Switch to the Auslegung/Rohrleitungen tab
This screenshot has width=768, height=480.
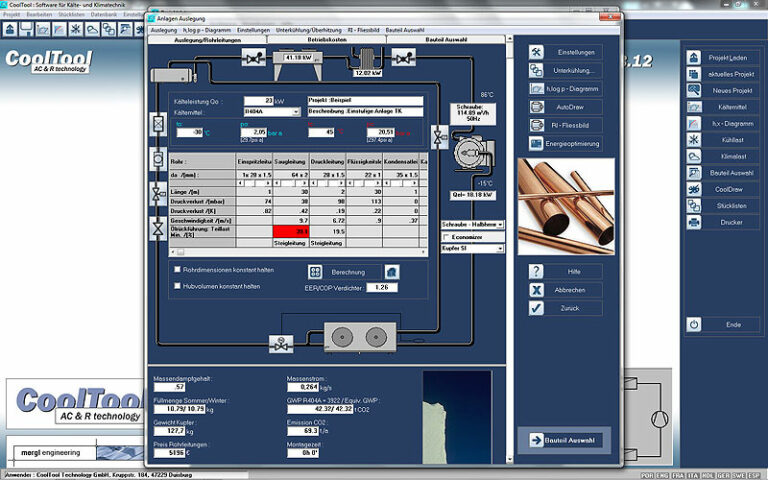[207, 40]
